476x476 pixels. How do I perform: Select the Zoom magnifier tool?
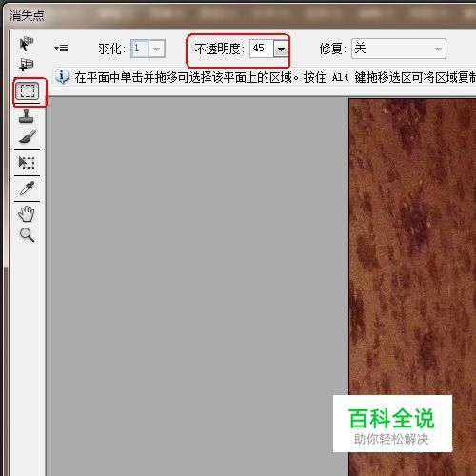27,235
